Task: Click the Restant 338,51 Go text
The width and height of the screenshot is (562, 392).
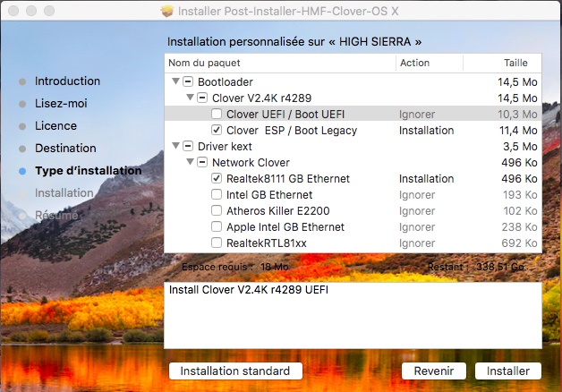Action: point(476,267)
